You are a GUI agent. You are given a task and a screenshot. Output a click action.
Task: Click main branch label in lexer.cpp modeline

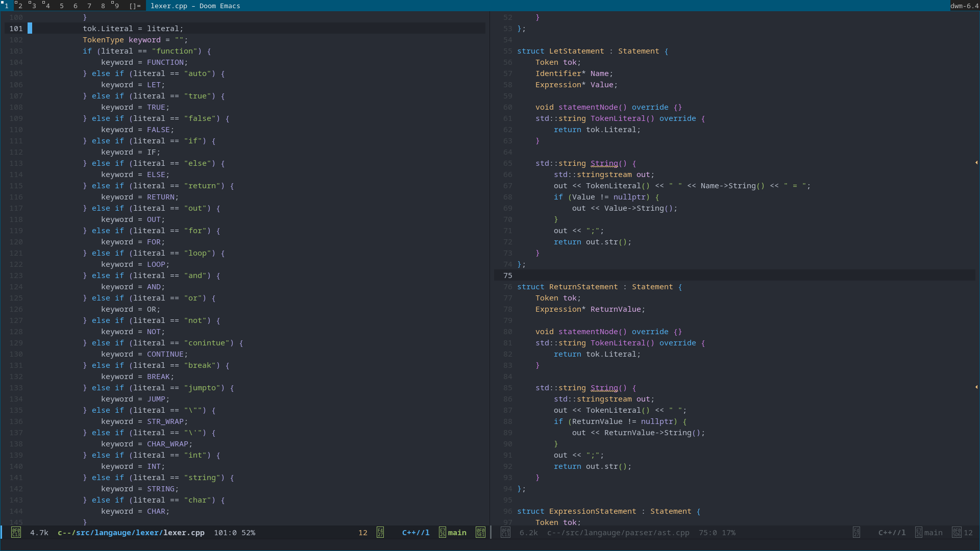point(457,533)
